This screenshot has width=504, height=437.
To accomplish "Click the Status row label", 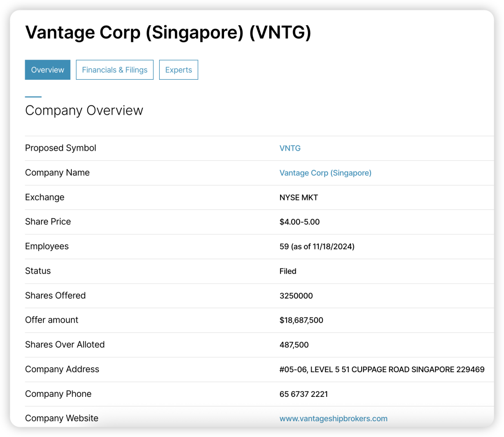I will tap(38, 271).
